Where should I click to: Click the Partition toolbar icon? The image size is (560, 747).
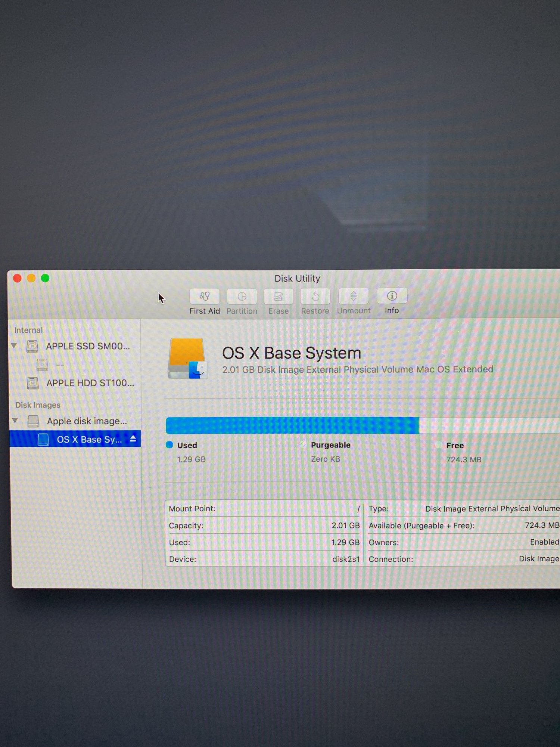(x=242, y=297)
